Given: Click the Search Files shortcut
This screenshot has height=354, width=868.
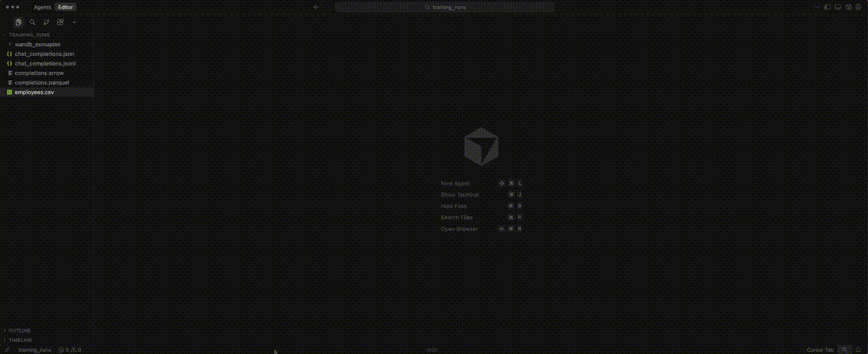Looking at the screenshot, I should [482, 217].
